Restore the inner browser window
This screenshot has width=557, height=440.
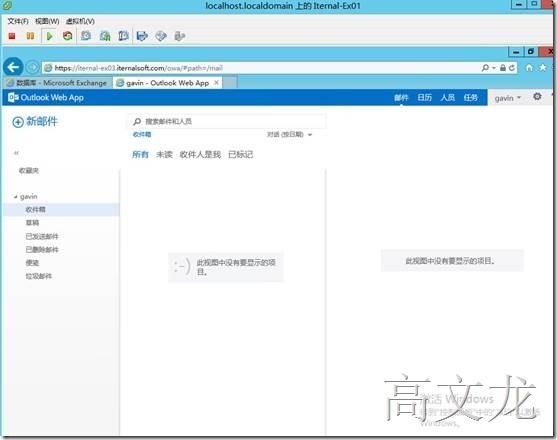point(531,52)
